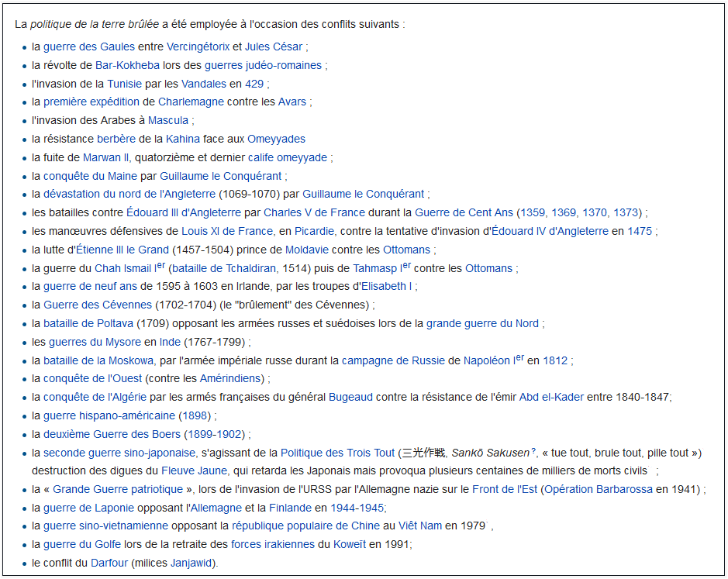Click the 'Elisabeth I' link
Image resolution: width=728 pixels, height=579 pixels.
386,287
